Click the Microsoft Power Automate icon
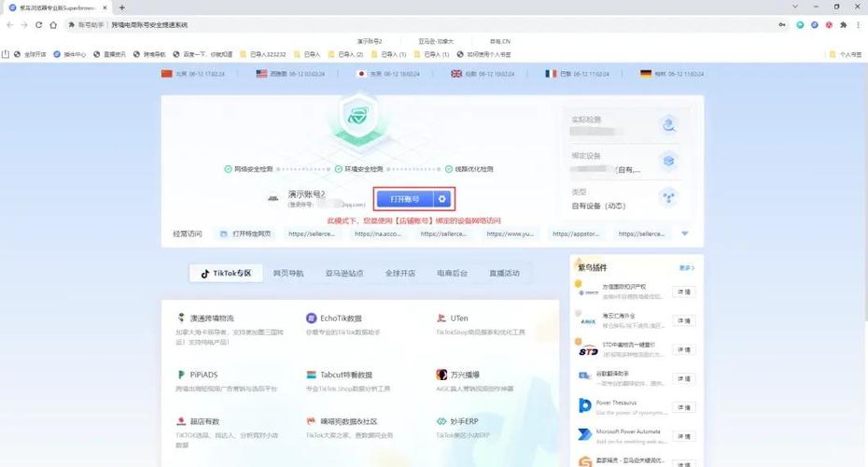Viewport: 868px width, 467px height. tap(584, 434)
